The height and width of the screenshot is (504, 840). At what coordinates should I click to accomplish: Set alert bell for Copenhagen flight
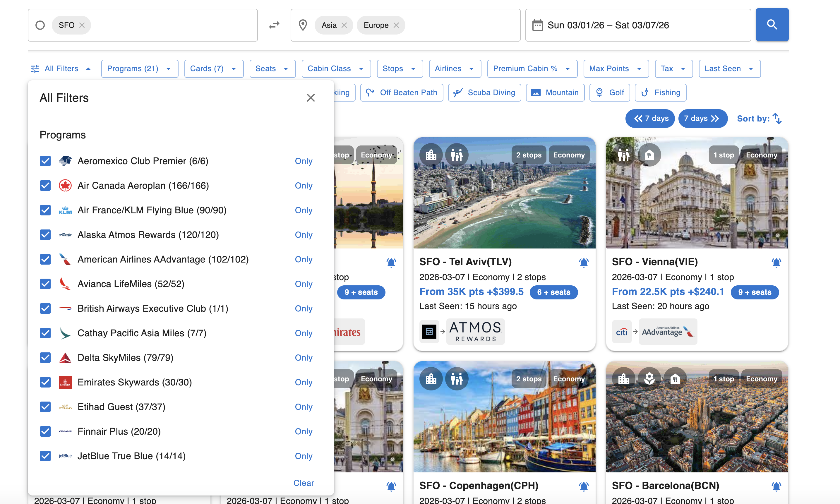583,486
